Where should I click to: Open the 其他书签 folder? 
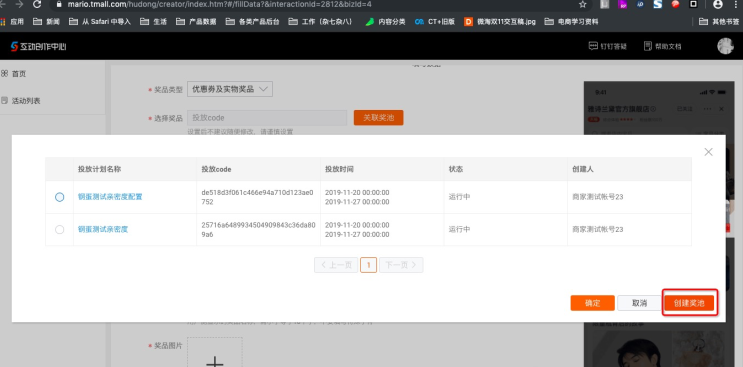tap(719, 22)
